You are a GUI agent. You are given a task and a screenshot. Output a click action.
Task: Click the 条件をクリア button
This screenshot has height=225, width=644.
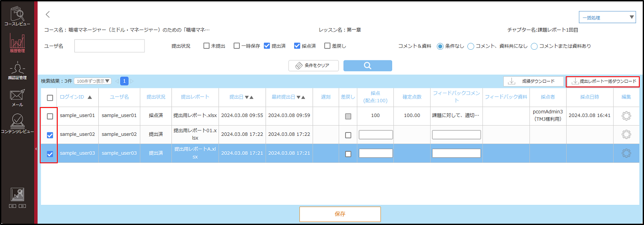[314, 66]
